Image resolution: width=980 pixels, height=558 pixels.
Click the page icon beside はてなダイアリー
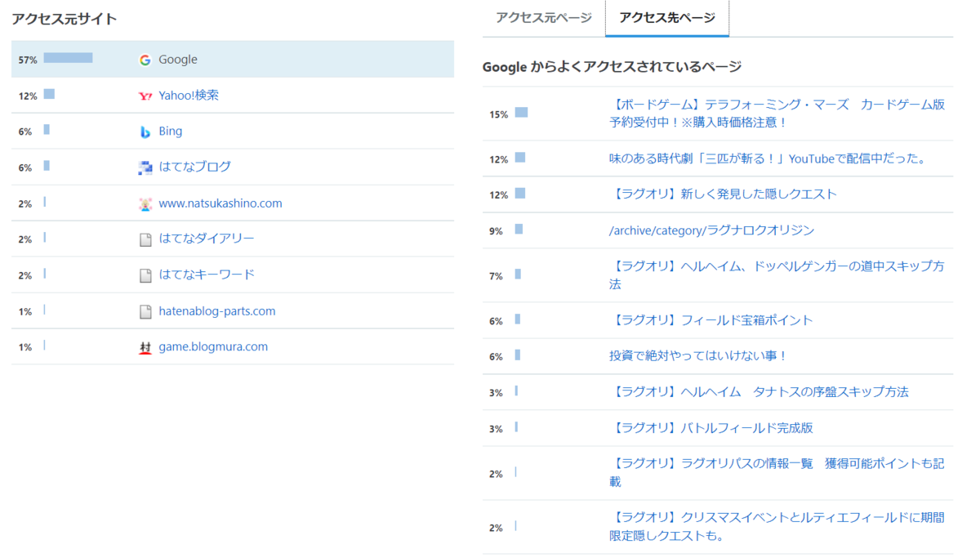point(145,239)
